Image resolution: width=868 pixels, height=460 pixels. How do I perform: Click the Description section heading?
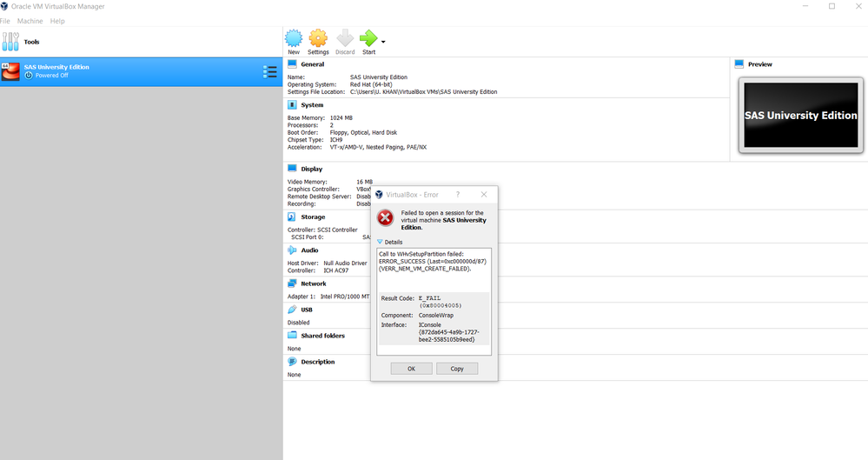click(x=318, y=362)
